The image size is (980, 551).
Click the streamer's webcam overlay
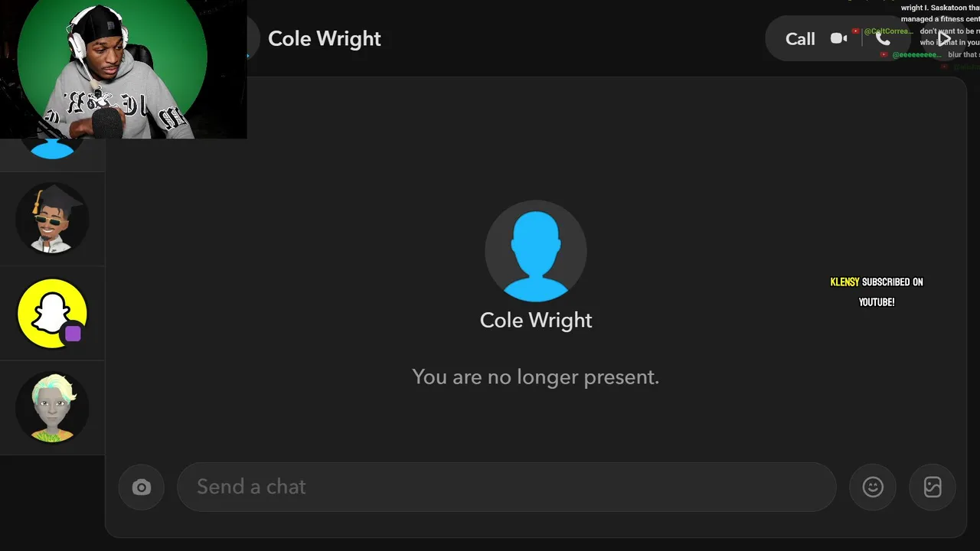pyautogui.click(x=122, y=69)
